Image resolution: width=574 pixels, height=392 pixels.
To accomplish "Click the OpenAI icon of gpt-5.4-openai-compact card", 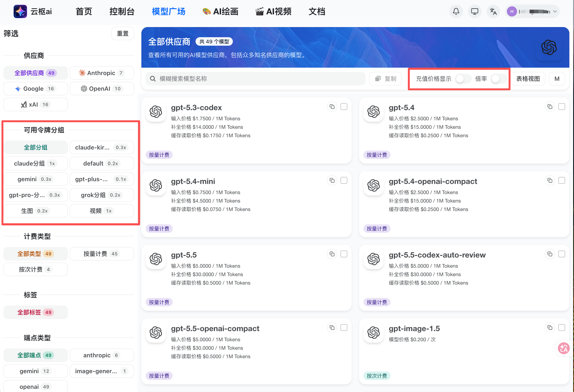I will pyautogui.click(x=373, y=185).
